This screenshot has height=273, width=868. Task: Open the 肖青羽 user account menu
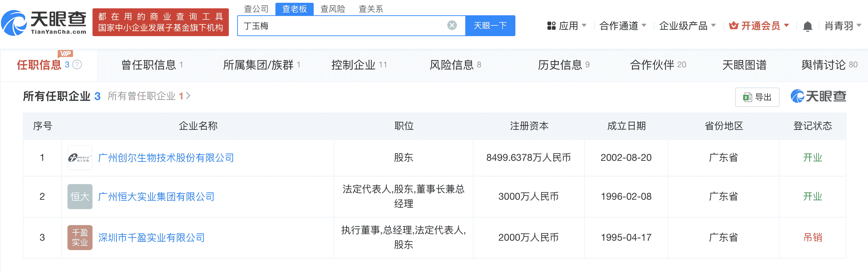point(842,26)
